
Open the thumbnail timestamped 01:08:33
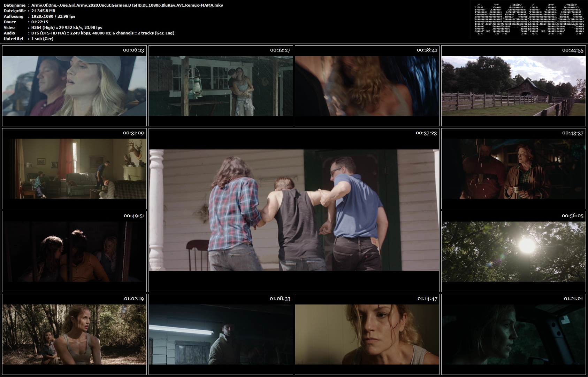(221, 334)
